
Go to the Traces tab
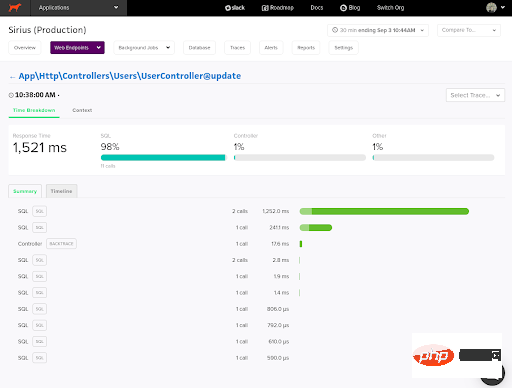click(237, 48)
